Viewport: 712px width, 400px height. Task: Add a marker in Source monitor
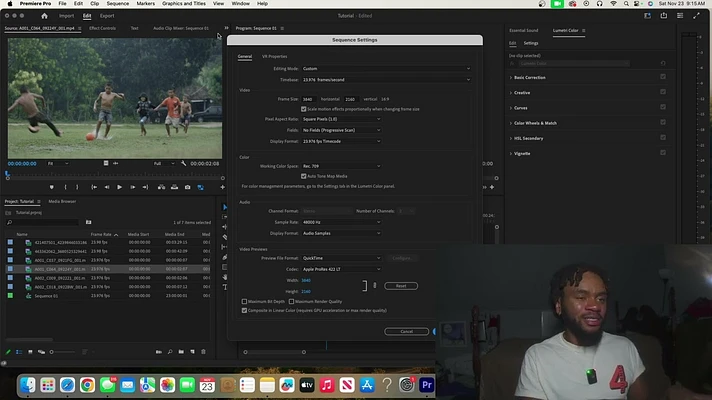coord(51,187)
